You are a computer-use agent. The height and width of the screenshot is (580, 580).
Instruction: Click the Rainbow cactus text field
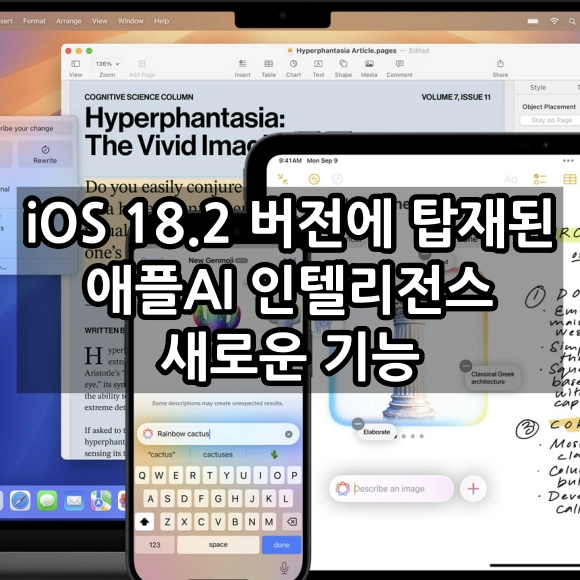[218, 434]
